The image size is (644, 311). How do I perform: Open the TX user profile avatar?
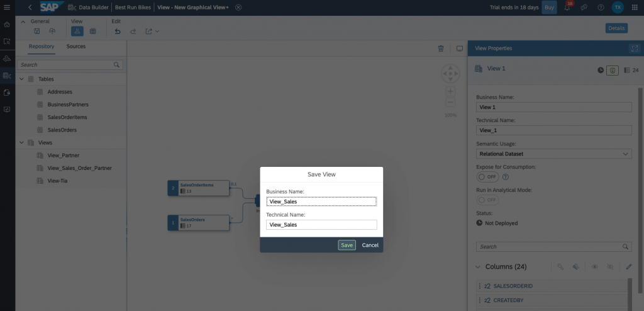click(x=618, y=8)
